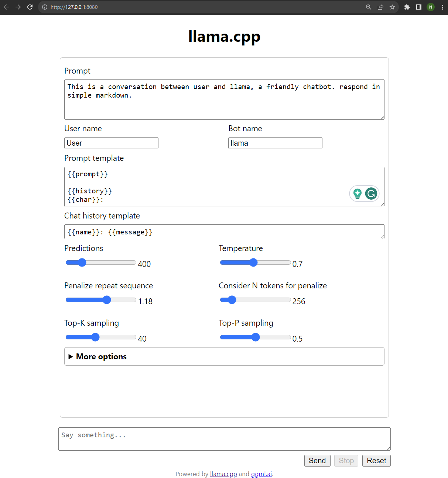448x478 pixels.
Task: Click the Prompt label
Action: point(77,71)
